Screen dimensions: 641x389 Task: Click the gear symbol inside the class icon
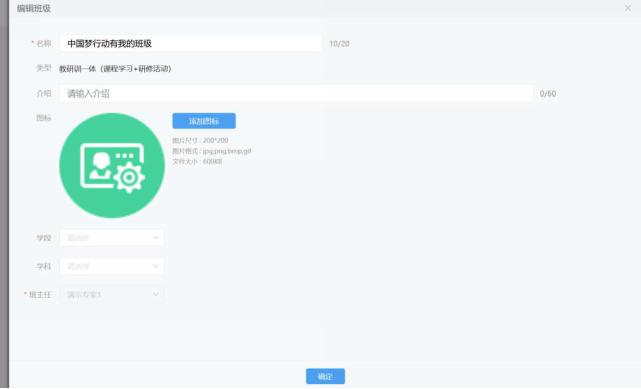pyautogui.click(x=129, y=177)
